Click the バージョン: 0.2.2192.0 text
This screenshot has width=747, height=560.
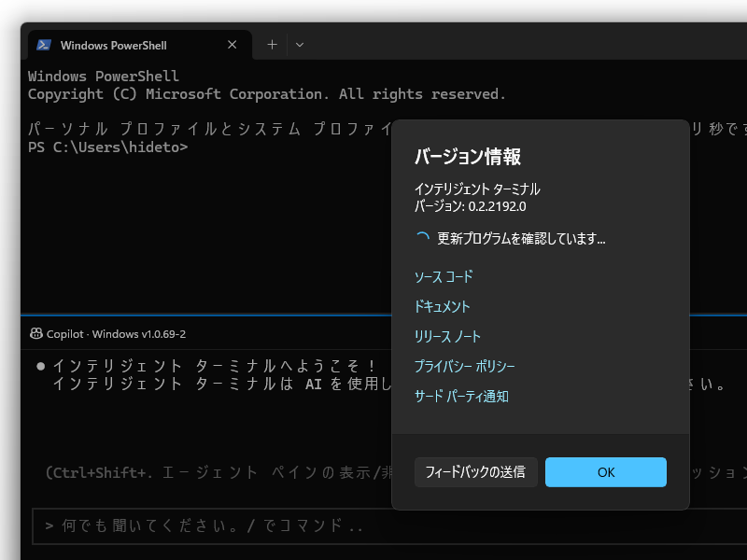coord(471,206)
